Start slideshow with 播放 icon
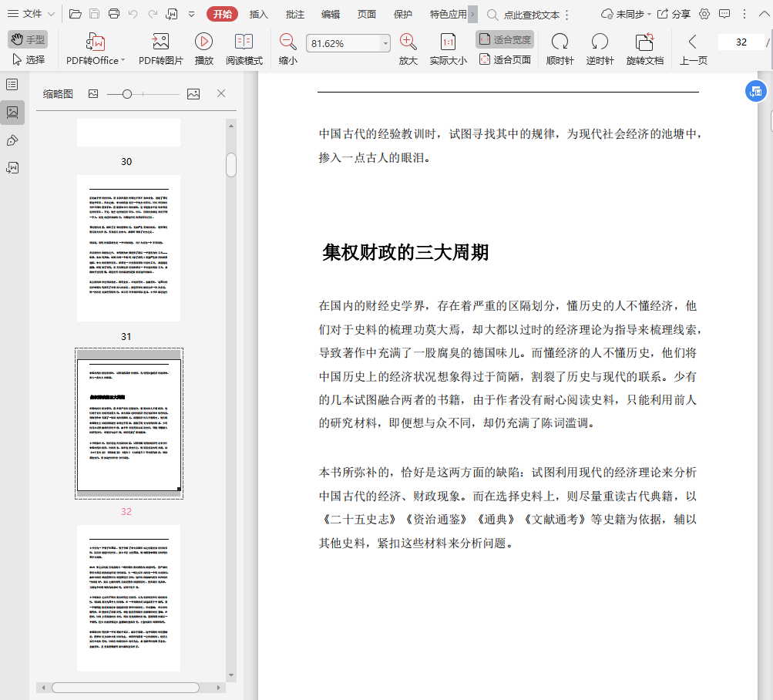The width and height of the screenshot is (773, 700). point(203,42)
